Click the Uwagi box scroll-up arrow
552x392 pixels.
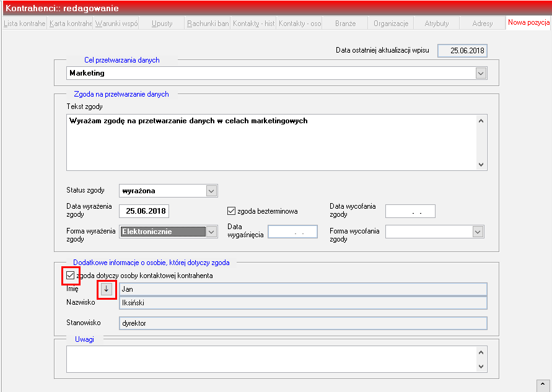point(481,352)
